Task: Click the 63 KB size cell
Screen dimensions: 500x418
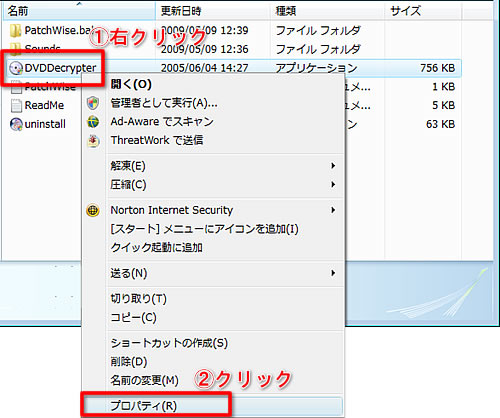Action: coord(440,124)
